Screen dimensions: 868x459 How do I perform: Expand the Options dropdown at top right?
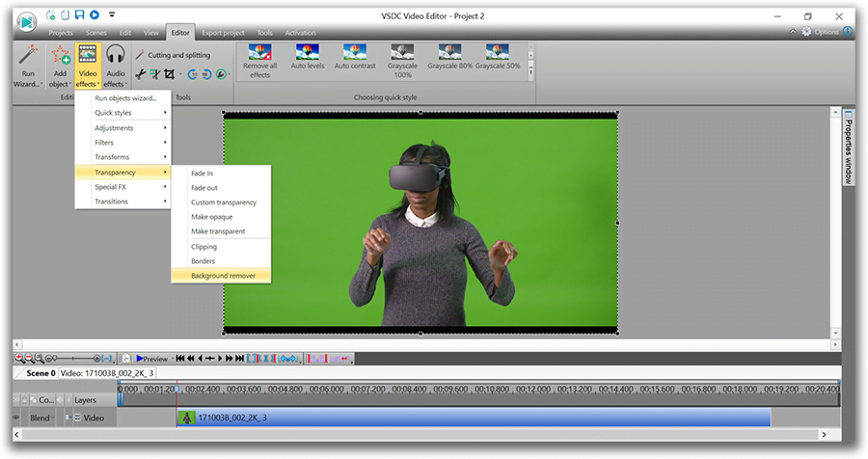pyautogui.click(x=827, y=32)
